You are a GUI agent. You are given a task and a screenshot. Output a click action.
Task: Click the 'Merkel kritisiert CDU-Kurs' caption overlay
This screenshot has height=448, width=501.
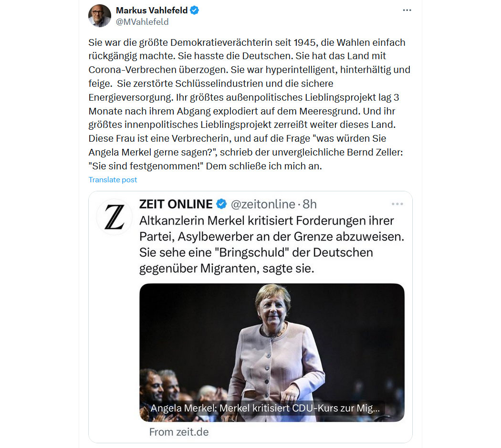[265, 408]
